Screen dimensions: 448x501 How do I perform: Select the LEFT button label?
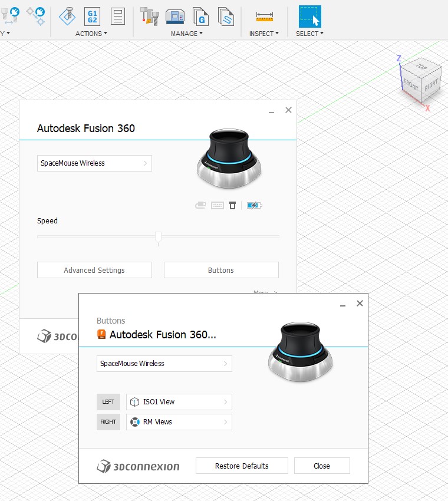click(108, 402)
